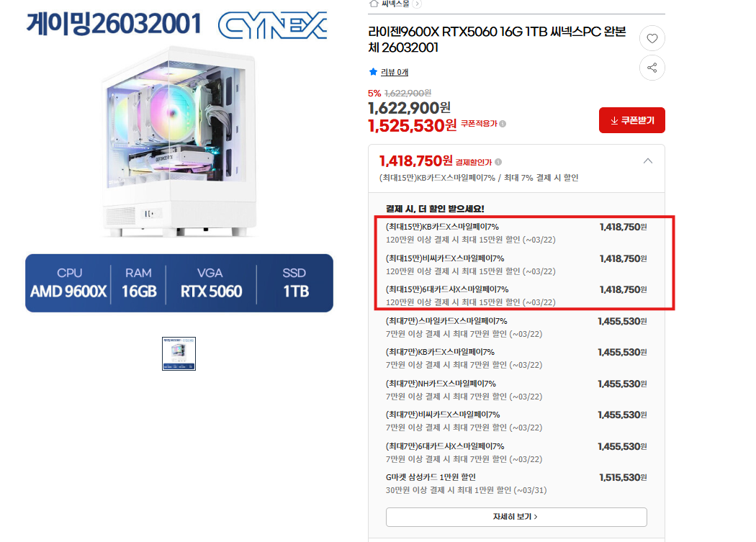The width and height of the screenshot is (756, 542).
Task: Click info icon beside 결제할인가
Action: click(x=498, y=162)
